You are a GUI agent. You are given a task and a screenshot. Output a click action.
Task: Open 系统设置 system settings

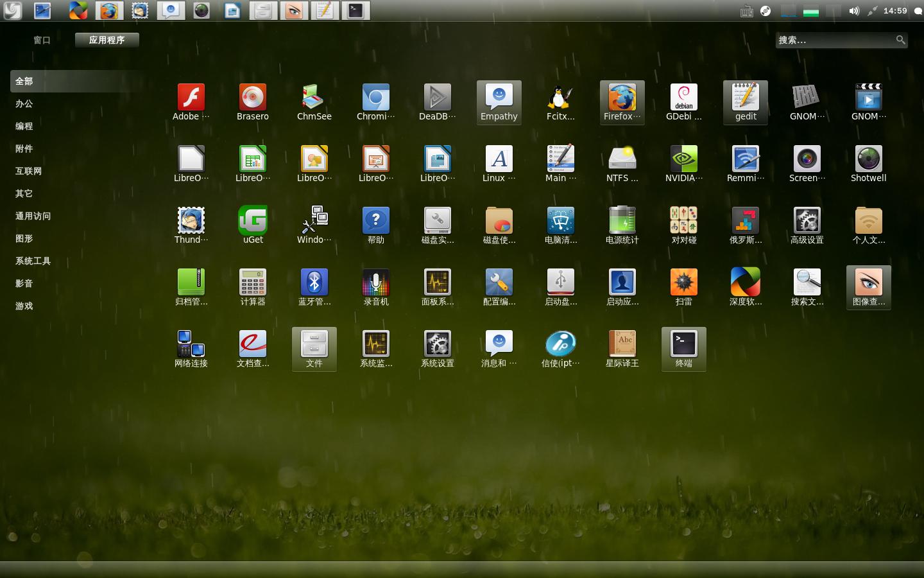point(438,349)
